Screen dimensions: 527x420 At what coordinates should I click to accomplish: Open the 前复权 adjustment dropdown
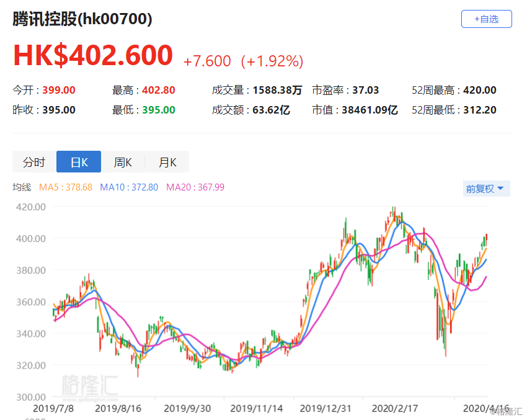pyautogui.click(x=486, y=189)
